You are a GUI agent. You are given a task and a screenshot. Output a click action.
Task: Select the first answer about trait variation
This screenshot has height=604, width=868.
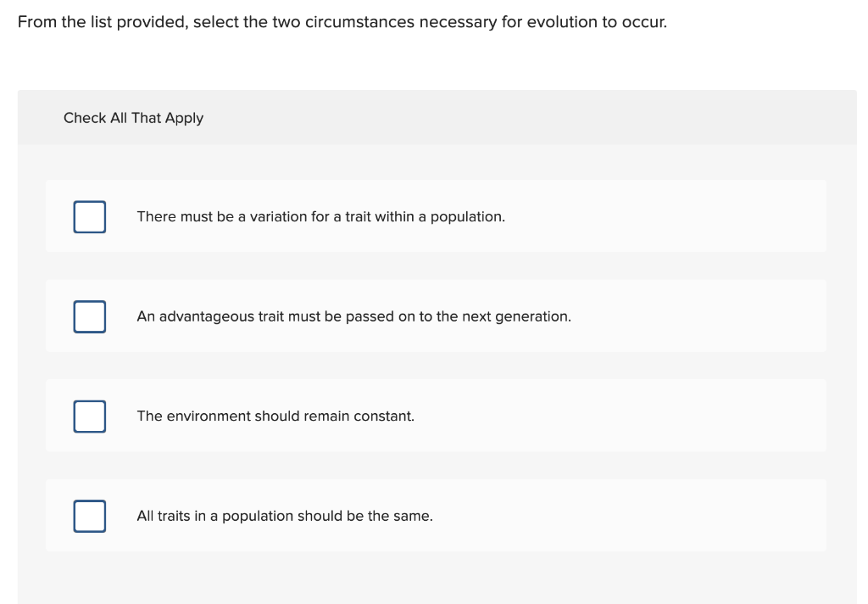pos(320,216)
